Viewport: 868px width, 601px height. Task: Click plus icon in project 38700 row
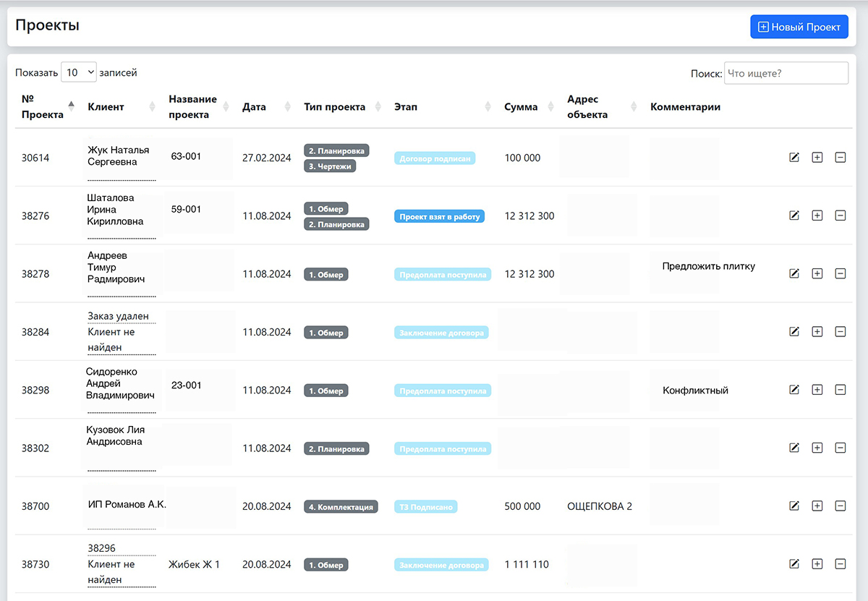tap(817, 506)
